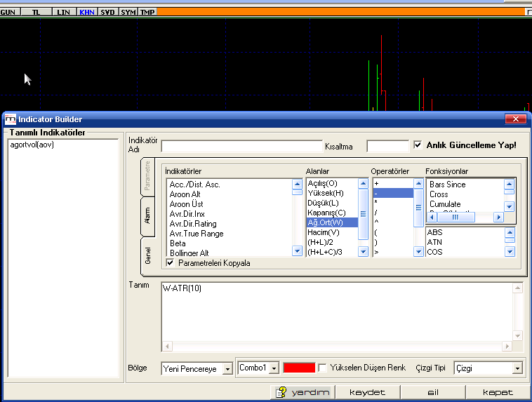This screenshot has height=402, width=532.
Task: Select Avr.True Range indicator
Action: [197, 234]
